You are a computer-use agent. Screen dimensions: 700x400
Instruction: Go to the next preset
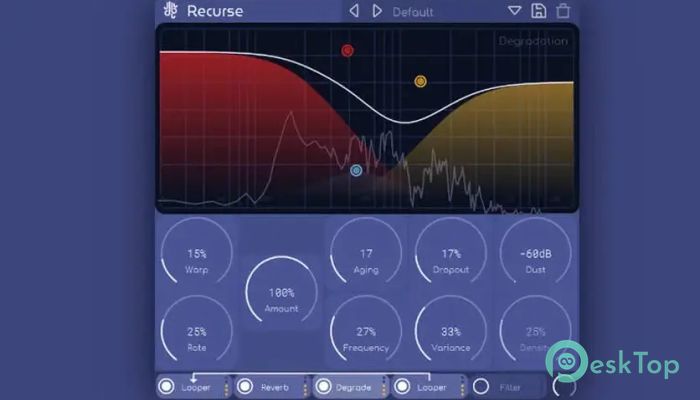tap(377, 12)
